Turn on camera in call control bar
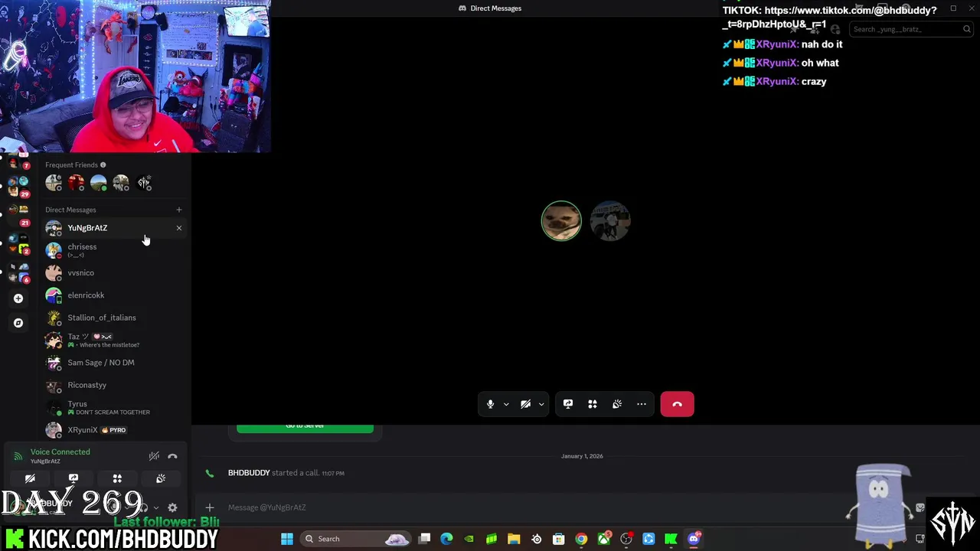Viewport: 980px width, 551px height. coord(526,404)
